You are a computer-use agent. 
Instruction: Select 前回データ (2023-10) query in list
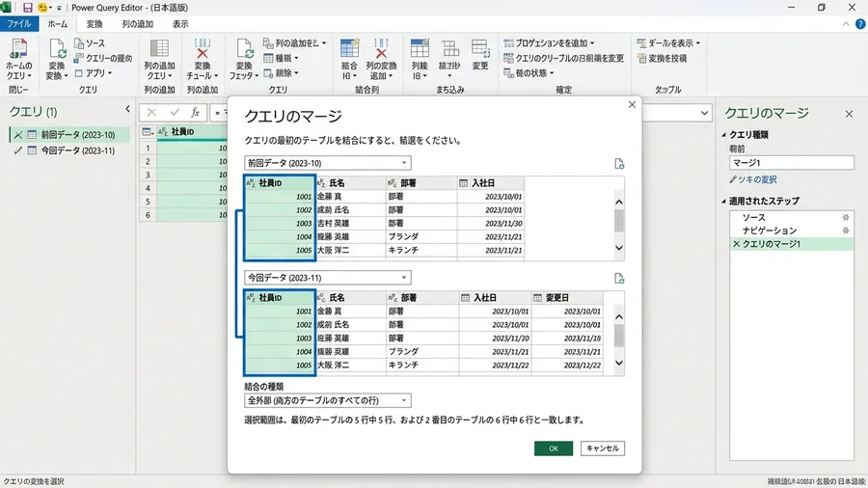coord(69,134)
